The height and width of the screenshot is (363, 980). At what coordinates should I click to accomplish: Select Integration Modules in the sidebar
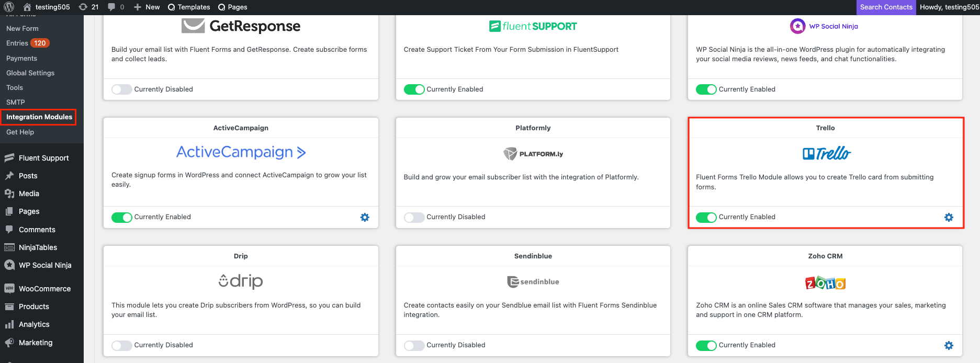coord(39,117)
